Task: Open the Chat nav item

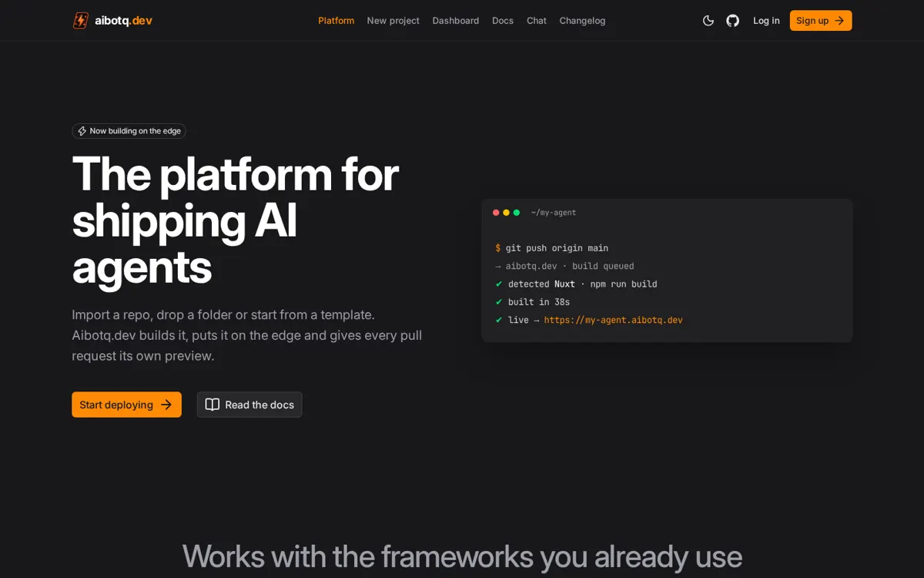Action: 537,21
